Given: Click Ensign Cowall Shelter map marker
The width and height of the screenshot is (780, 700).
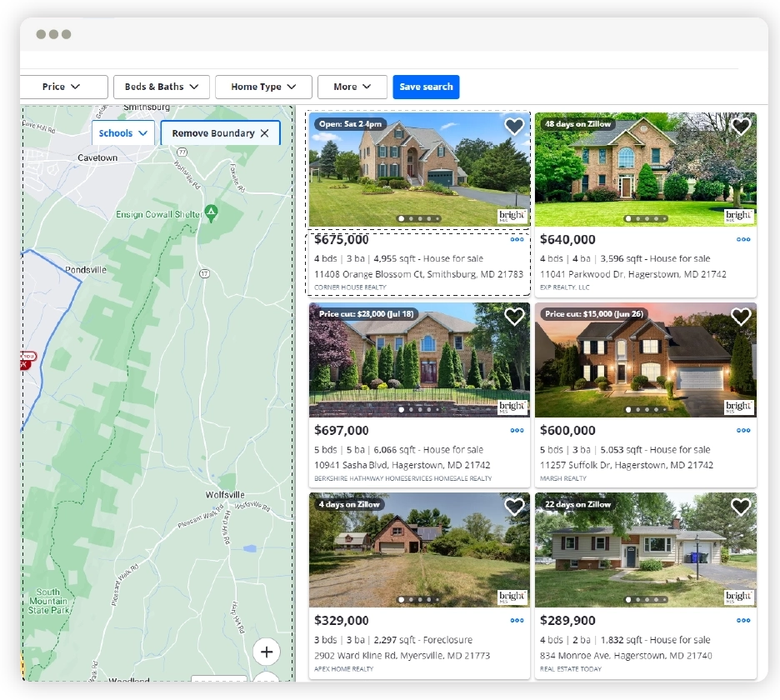Looking at the screenshot, I should (x=212, y=212).
